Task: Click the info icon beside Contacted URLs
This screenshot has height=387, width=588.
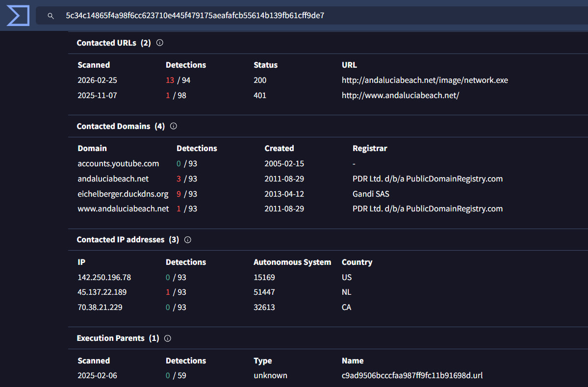Action: [159, 43]
